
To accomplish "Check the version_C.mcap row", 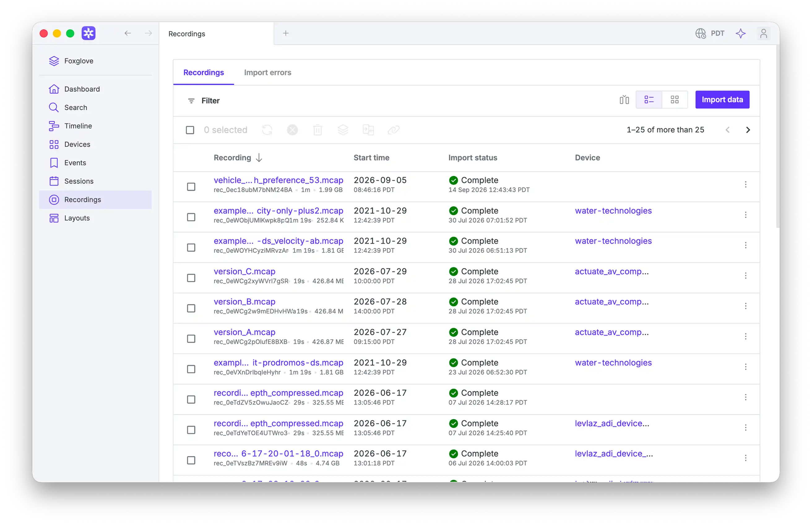I will click(x=191, y=278).
